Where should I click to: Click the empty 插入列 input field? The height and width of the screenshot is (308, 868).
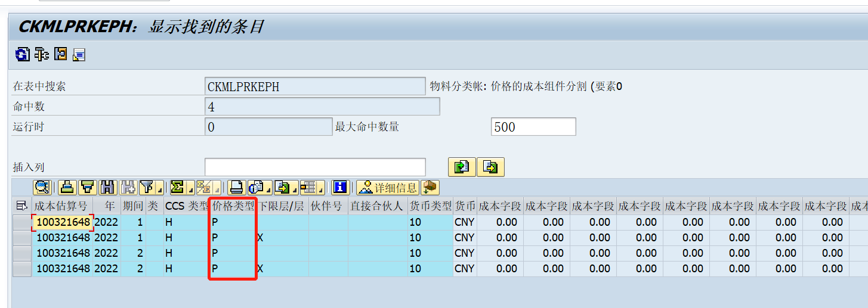pos(315,167)
